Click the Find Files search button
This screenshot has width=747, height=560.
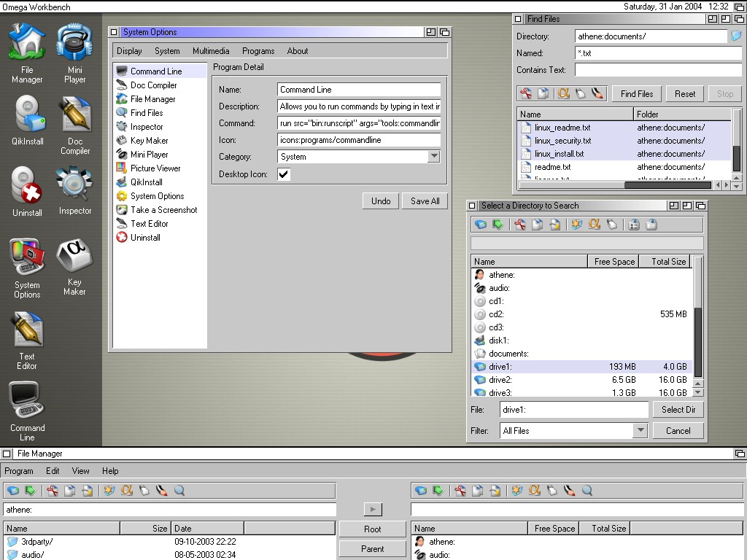tap(636, 94)
